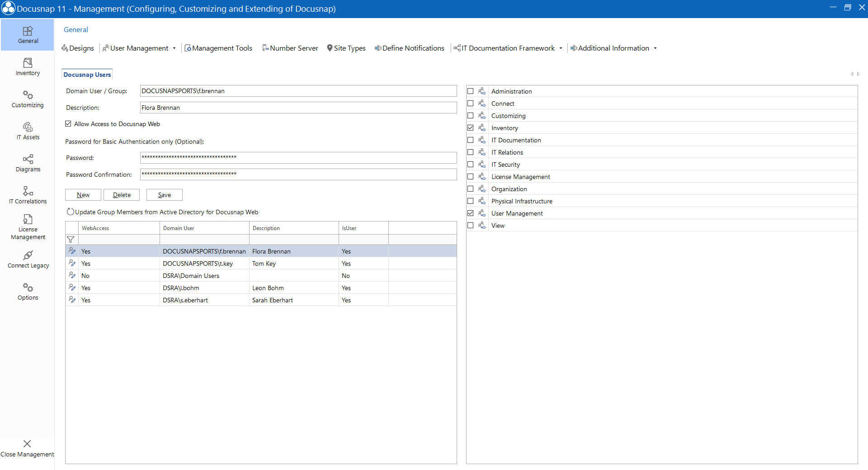This screenshot has height=470, width=868.
Task: Disable Allow Access to Docusnap Web
Action: click(x=68, y=123)
